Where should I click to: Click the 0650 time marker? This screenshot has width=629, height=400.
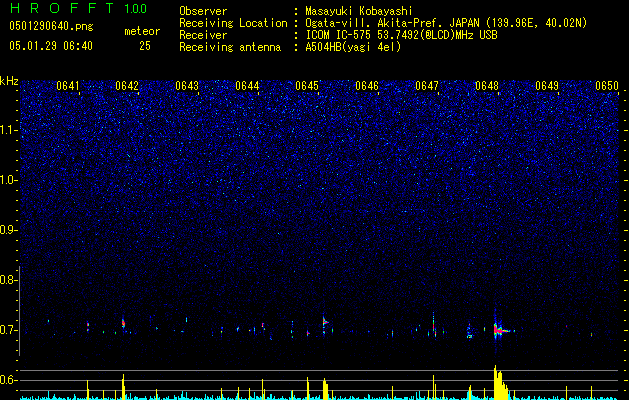(607, 86)
